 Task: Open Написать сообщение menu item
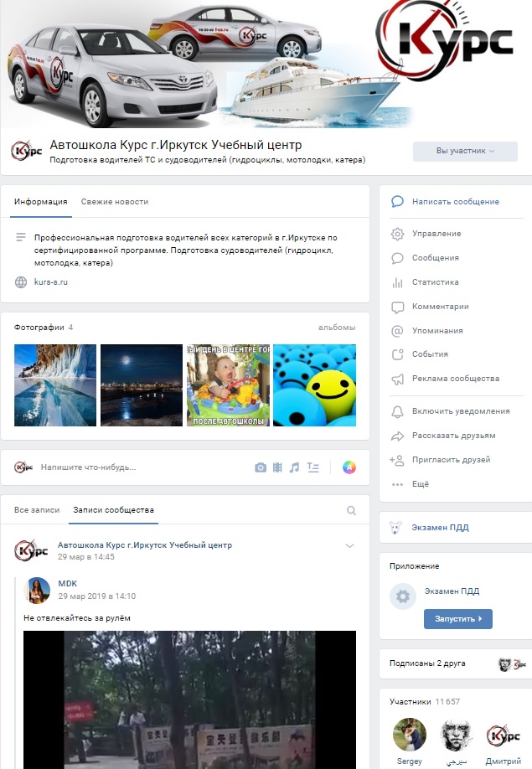point(456,202)
